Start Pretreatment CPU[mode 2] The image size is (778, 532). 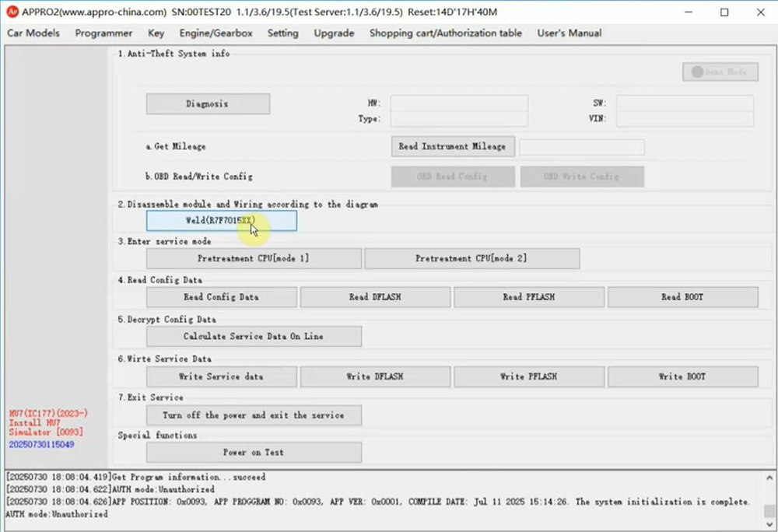tap(471, 258)
